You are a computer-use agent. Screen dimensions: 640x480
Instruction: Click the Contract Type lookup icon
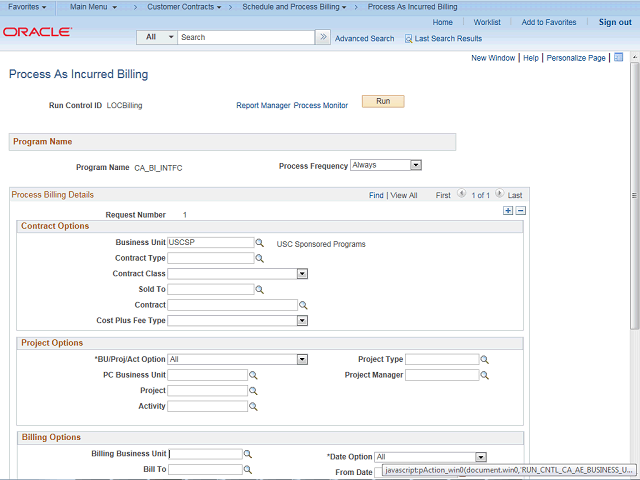click(x=259, y=258)
